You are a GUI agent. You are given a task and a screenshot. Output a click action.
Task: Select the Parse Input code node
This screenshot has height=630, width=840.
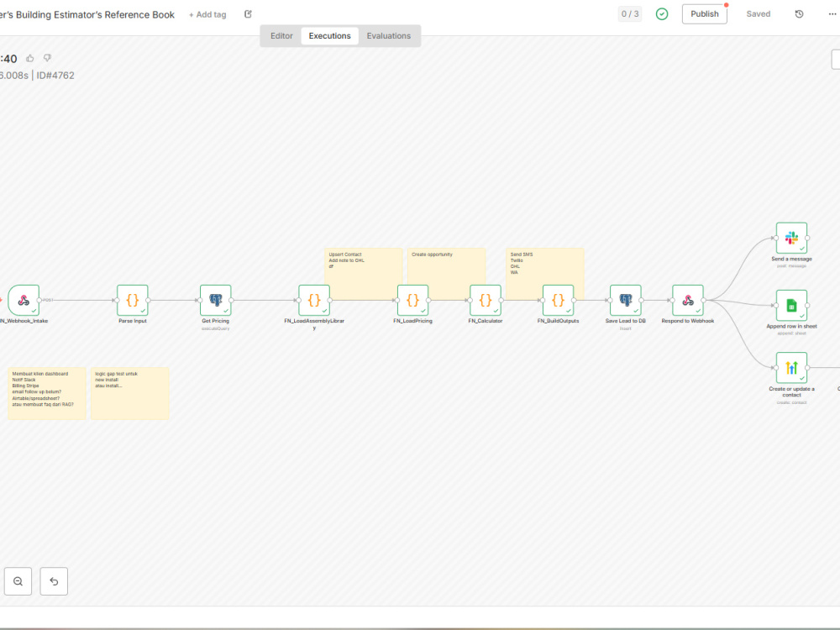[133, 300]
